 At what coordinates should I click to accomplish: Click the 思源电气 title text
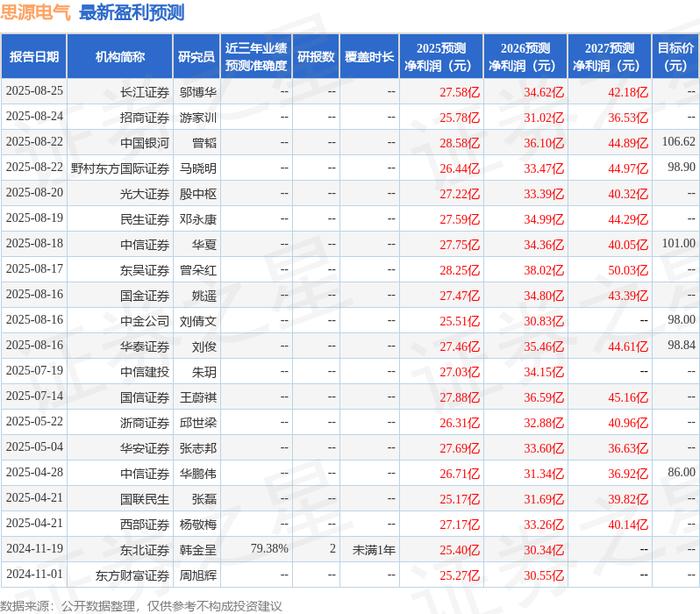[35, 12]
